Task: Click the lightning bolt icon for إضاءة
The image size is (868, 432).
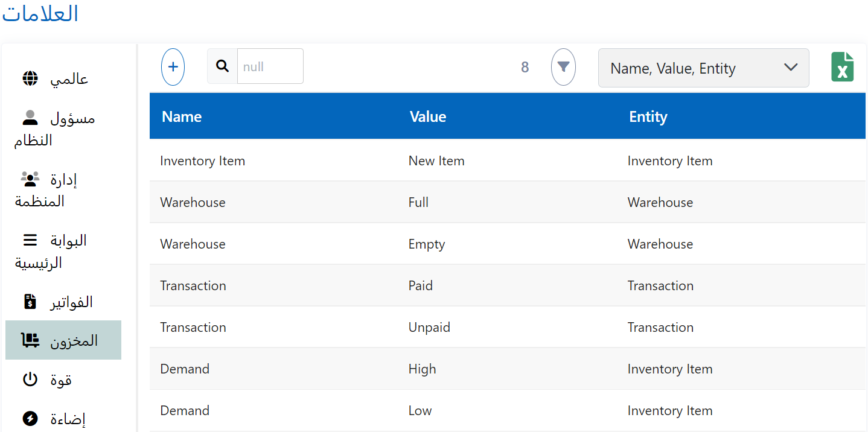Action: pyautogui.click(x=30, y=418)
